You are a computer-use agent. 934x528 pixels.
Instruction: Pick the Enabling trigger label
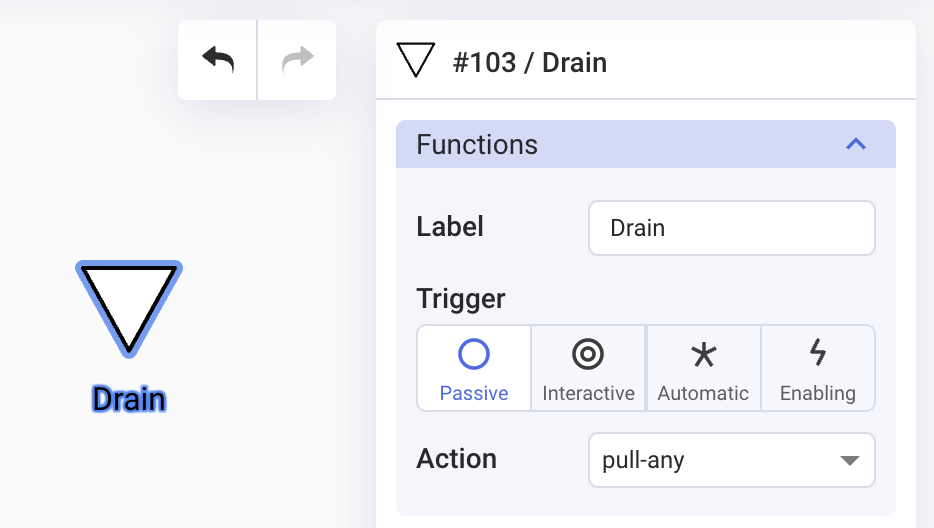point(818,393)
